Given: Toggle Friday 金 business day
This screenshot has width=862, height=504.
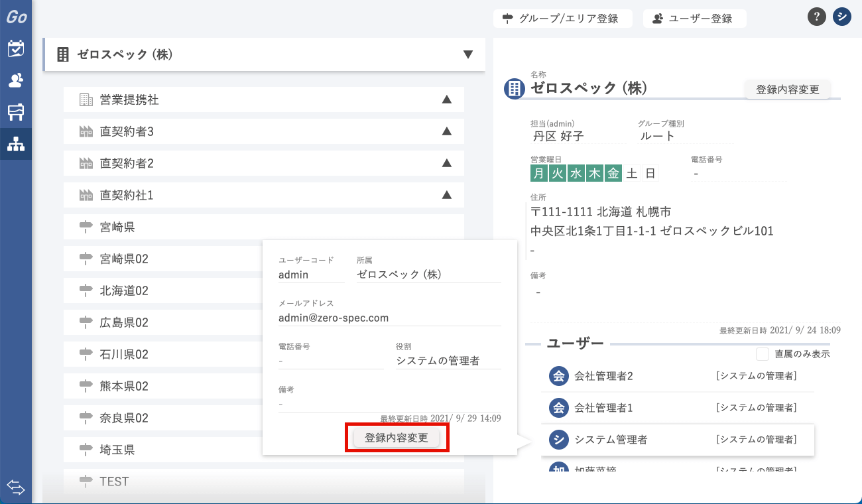Looking at the screenshot, I should 613,174.
